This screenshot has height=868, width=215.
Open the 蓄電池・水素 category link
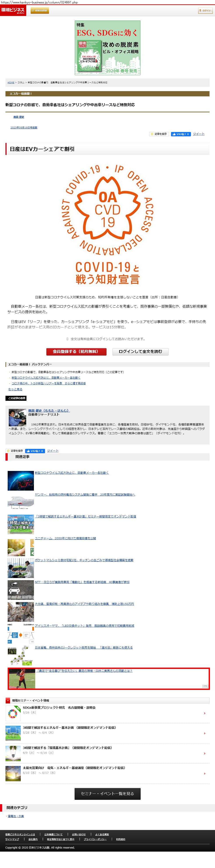(x=16, y=816)
